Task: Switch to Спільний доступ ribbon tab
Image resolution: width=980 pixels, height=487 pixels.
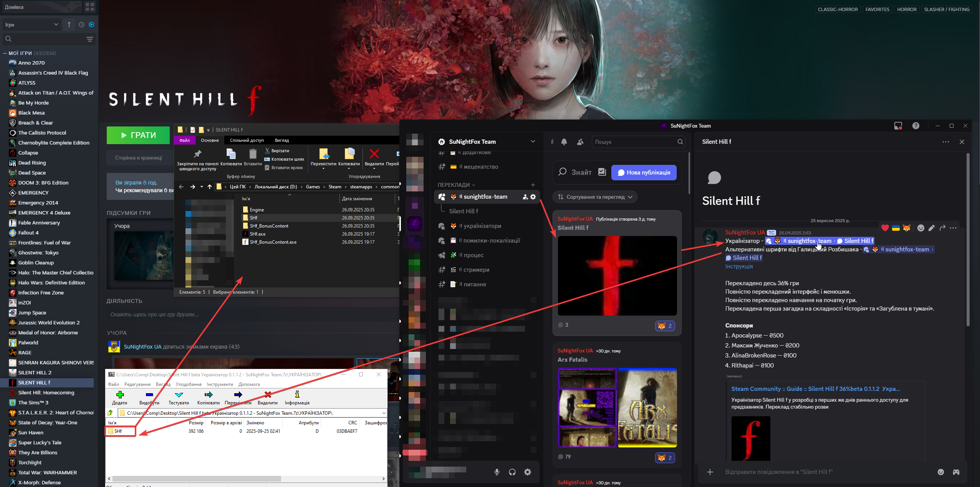Action: 247,140
